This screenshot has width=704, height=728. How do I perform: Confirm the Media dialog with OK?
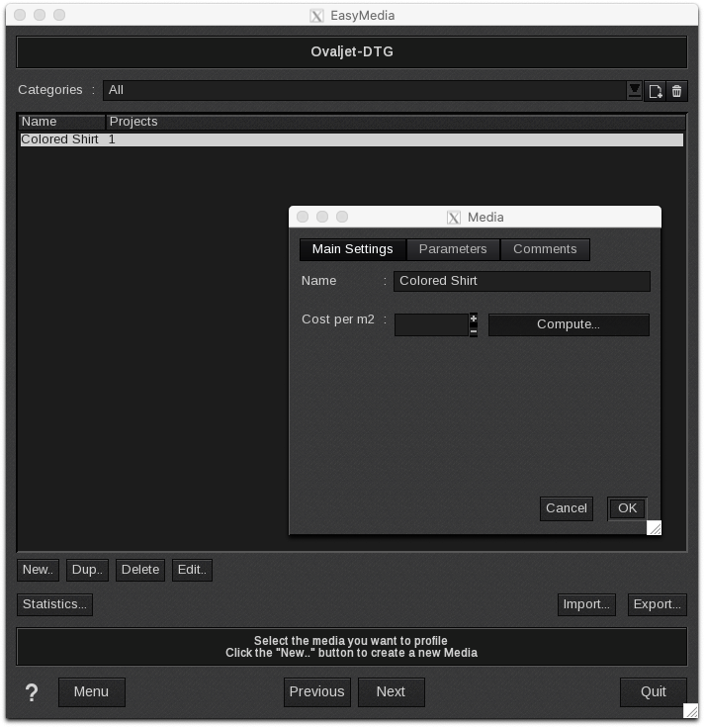click(627, 508)
